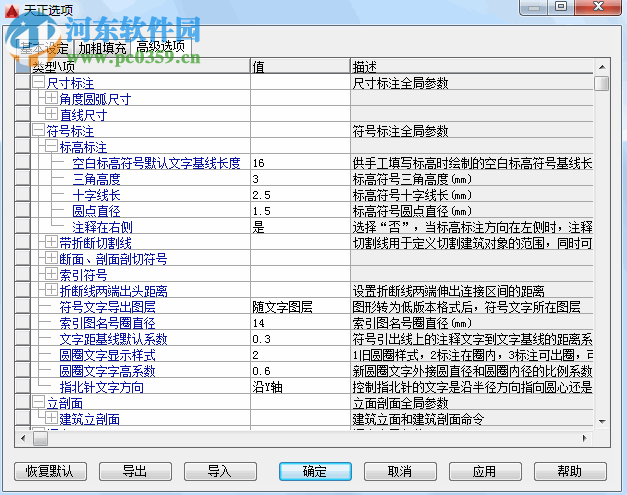Maximize the 天正选项 window
The image size is (627, 495).
pos(561,7)
